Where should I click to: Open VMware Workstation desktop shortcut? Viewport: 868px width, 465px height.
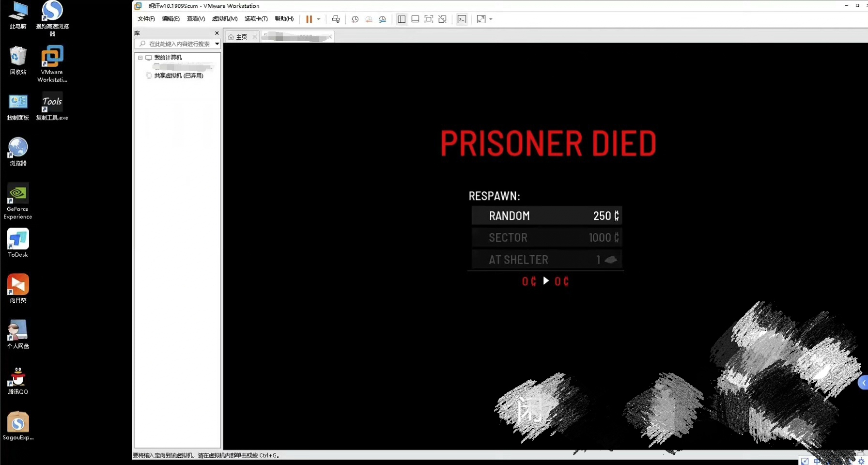(x=52, y=64)
